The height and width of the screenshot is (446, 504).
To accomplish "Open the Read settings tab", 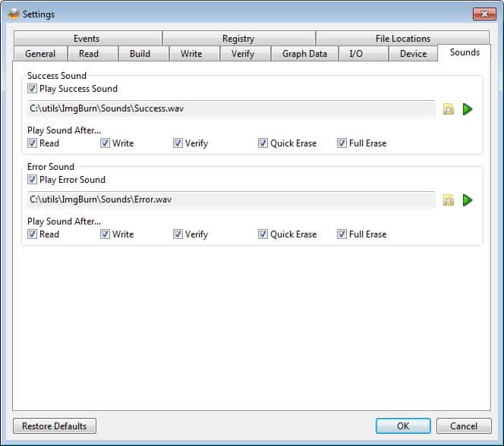I will pos(93,54).
